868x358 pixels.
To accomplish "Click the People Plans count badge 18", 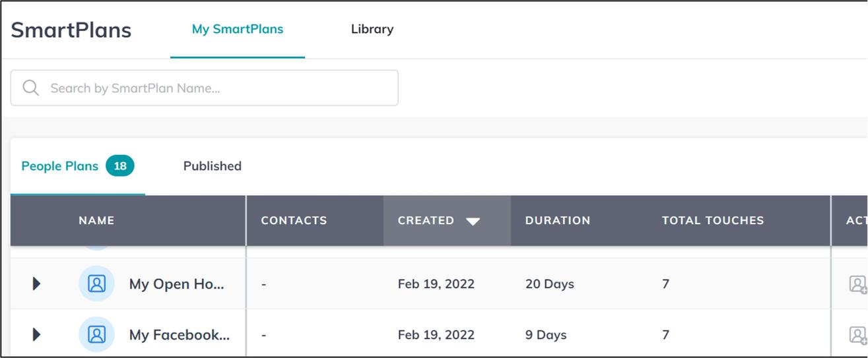I will coord(119,166).
